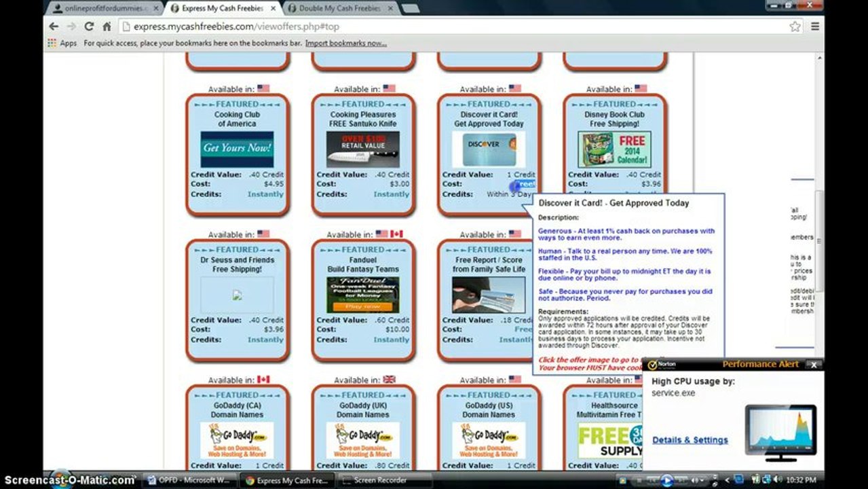The height and width of the screenshot is (489, 868).
Task: Close the Double My Cash Freebies tab
Action: coord(391,9)
